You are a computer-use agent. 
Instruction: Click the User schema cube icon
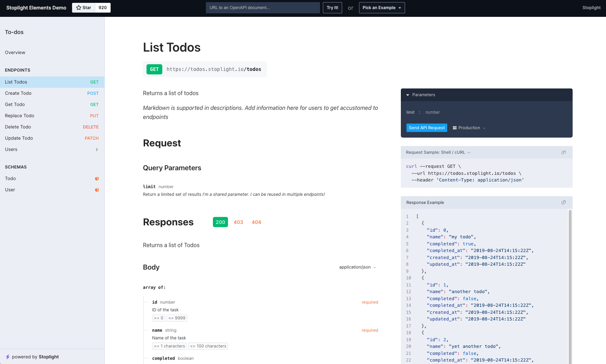point(97,190)
